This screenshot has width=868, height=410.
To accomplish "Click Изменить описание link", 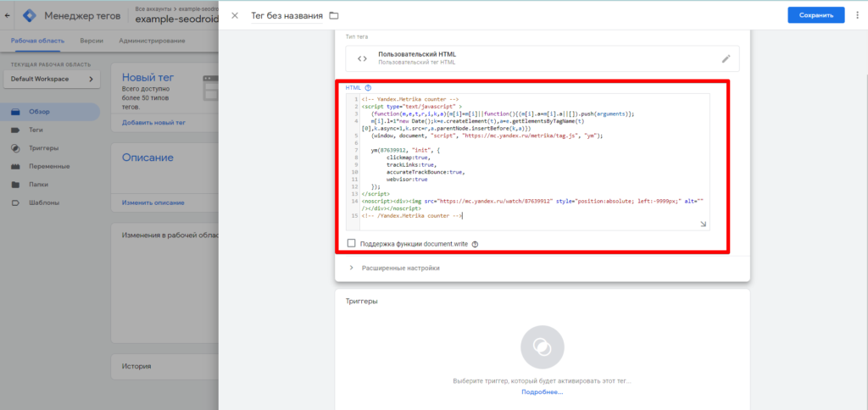I will 153,203.
